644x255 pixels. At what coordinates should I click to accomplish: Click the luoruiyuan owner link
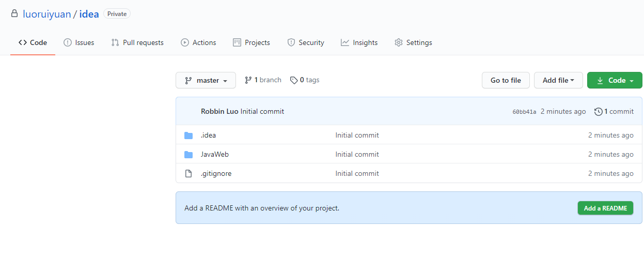tap(47, 14)
